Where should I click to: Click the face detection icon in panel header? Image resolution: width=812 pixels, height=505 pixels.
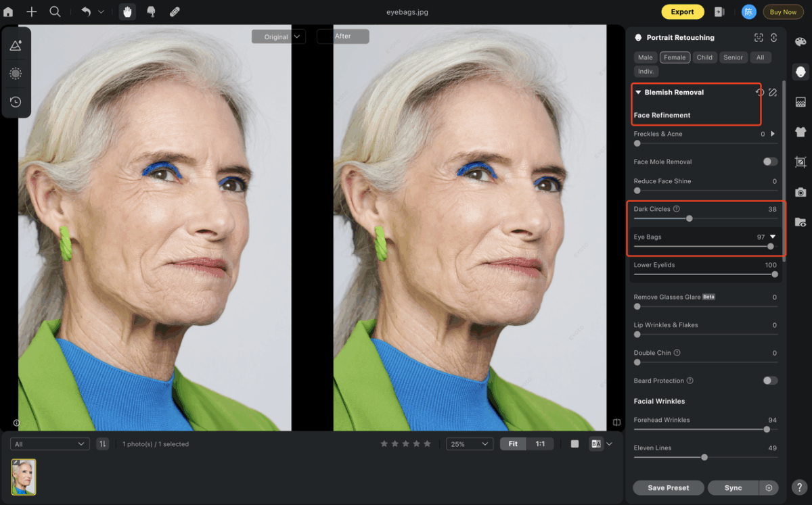tap(759, 38)
